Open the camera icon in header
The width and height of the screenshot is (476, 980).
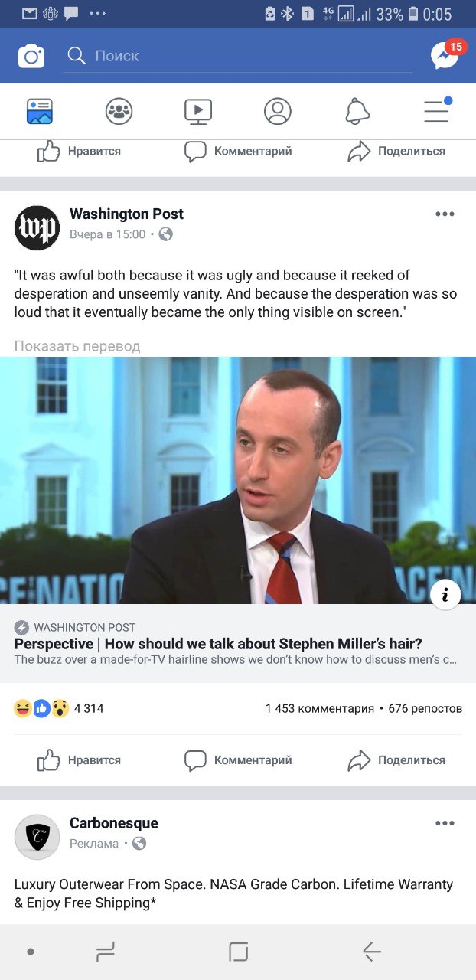click(x=31, y=56)
